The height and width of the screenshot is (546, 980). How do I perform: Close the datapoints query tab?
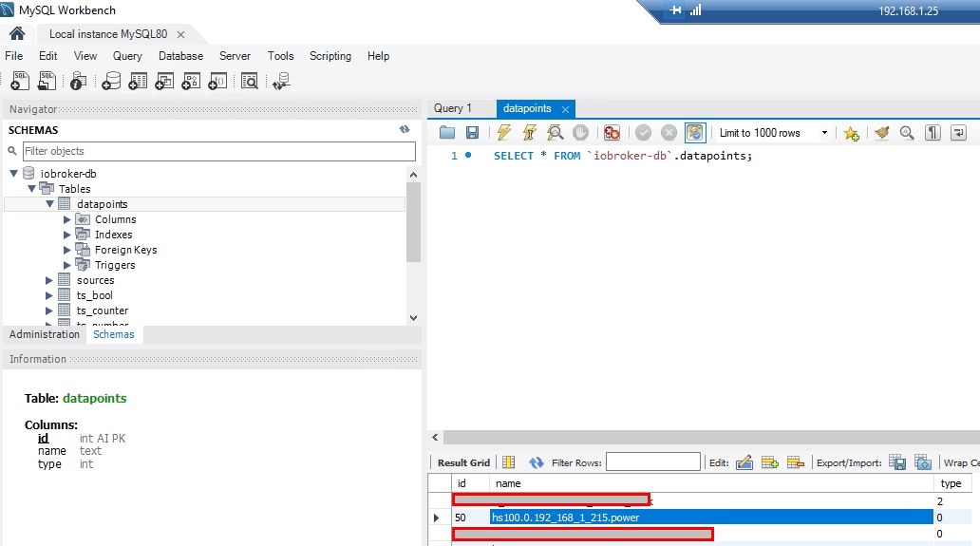(x=565, y=109)
